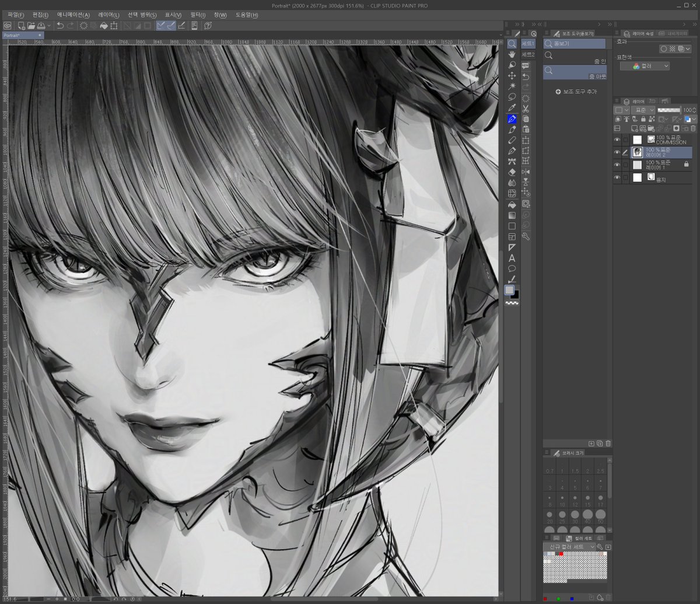Select the 줌 아웃 sub tool

click(575, 72)
